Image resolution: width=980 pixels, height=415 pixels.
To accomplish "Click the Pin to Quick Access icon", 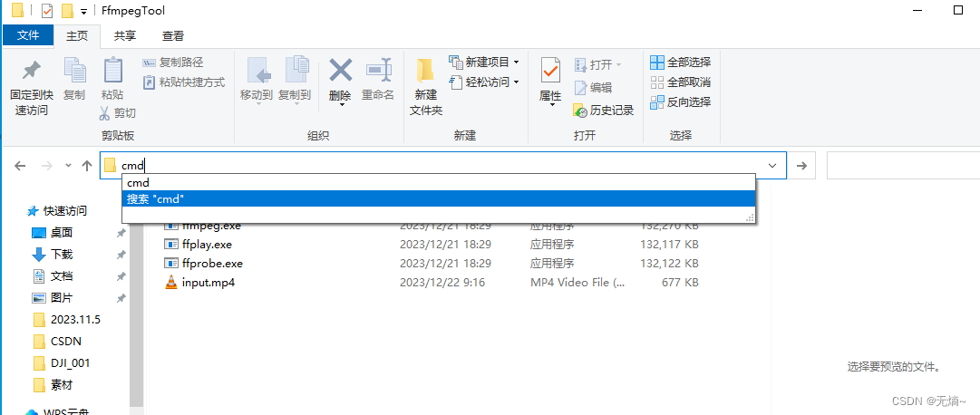I will pyautogui.click(x=32, y=72).
